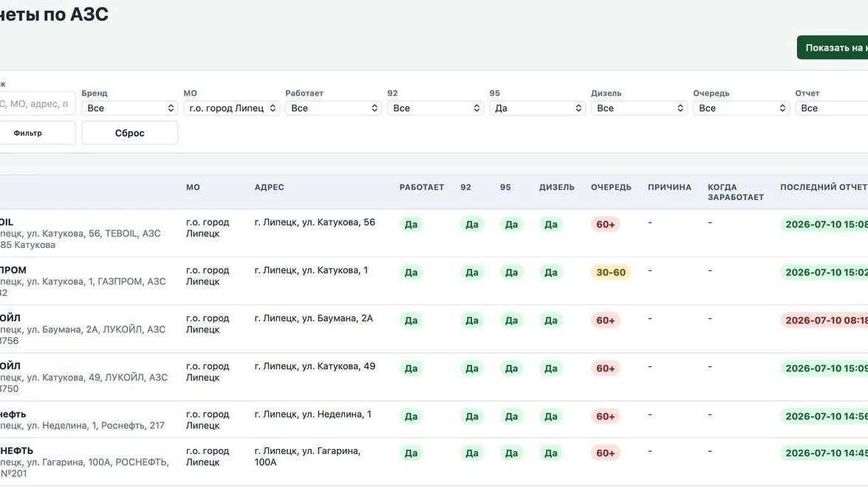The height and width of the screenshot is (488, 868).
Task: Select address г. Липецк, ул. Неделина, 1
Action: [x=312, y=414]
